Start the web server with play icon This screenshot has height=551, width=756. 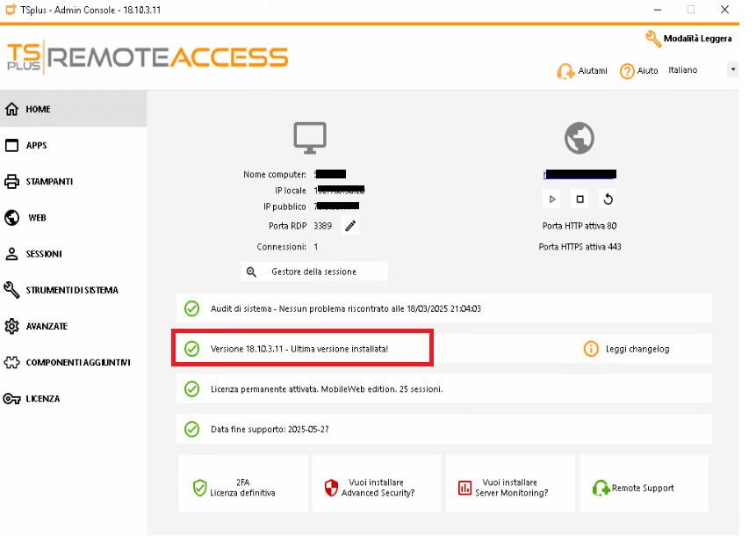[x=552, y=199]
